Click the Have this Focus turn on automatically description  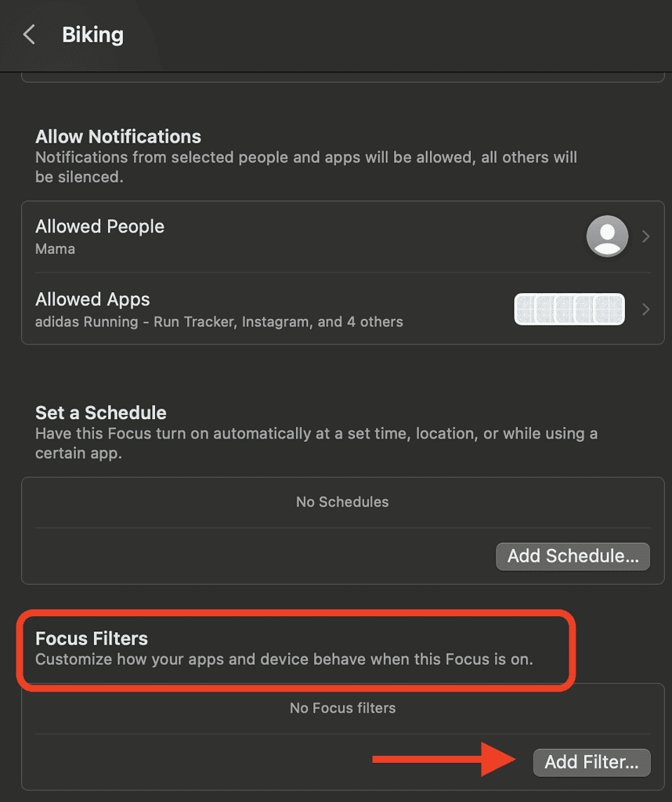316,443
